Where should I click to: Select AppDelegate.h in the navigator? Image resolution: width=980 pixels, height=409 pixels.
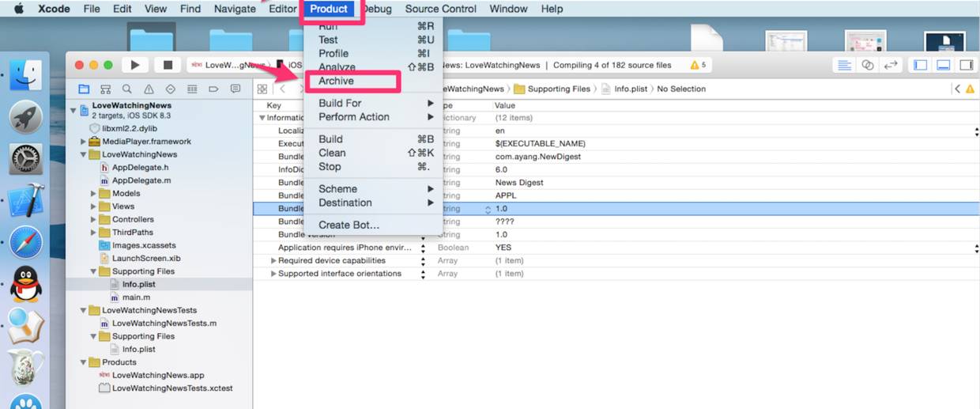140,168
